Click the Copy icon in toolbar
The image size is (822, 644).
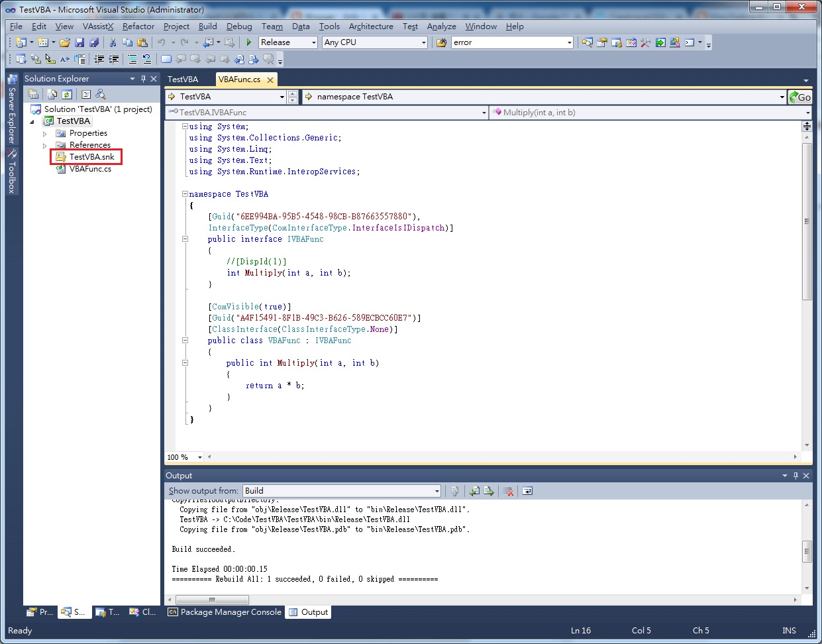[x=127, y=42]
